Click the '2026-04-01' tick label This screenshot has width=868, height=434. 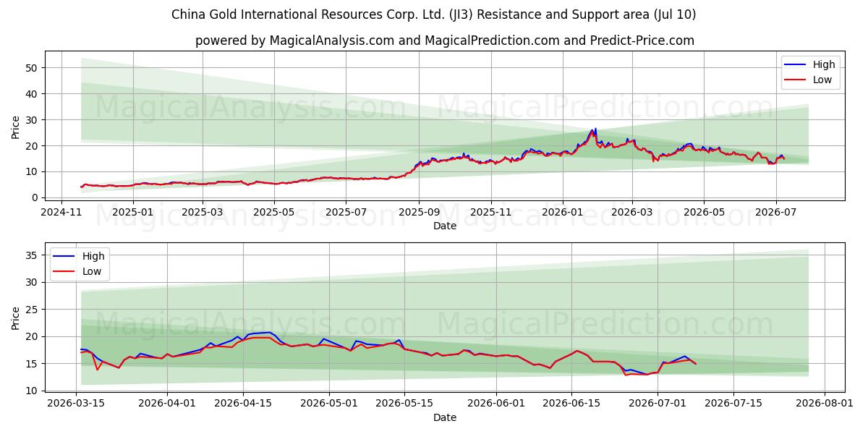click(x=167, y=404)
